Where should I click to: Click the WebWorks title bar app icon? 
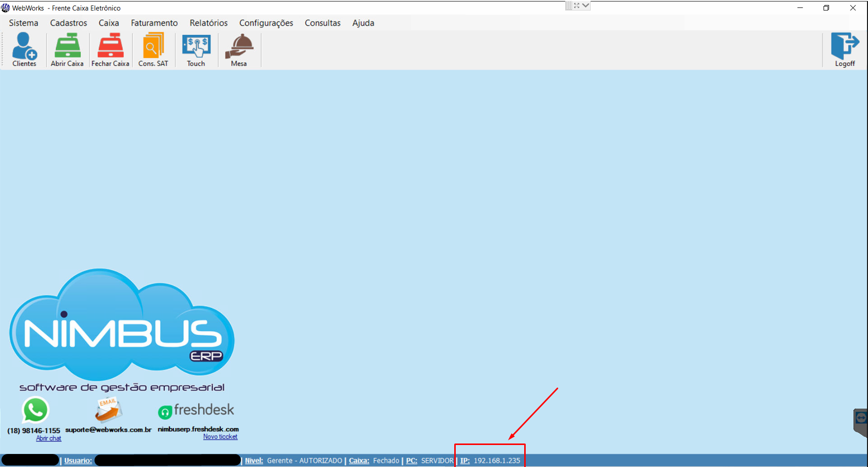[x=5, y=8]
